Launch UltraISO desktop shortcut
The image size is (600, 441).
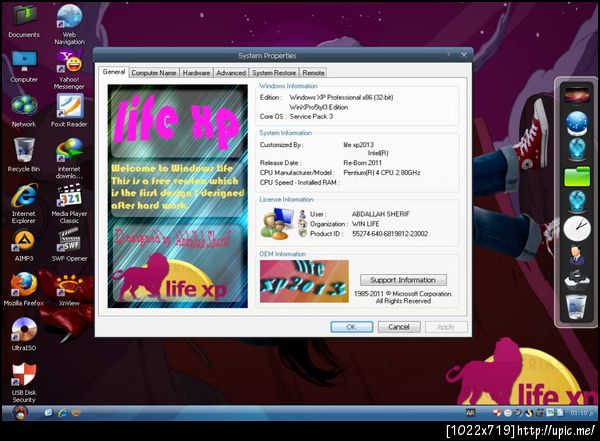pyautogui.click(x=24, y=334)
